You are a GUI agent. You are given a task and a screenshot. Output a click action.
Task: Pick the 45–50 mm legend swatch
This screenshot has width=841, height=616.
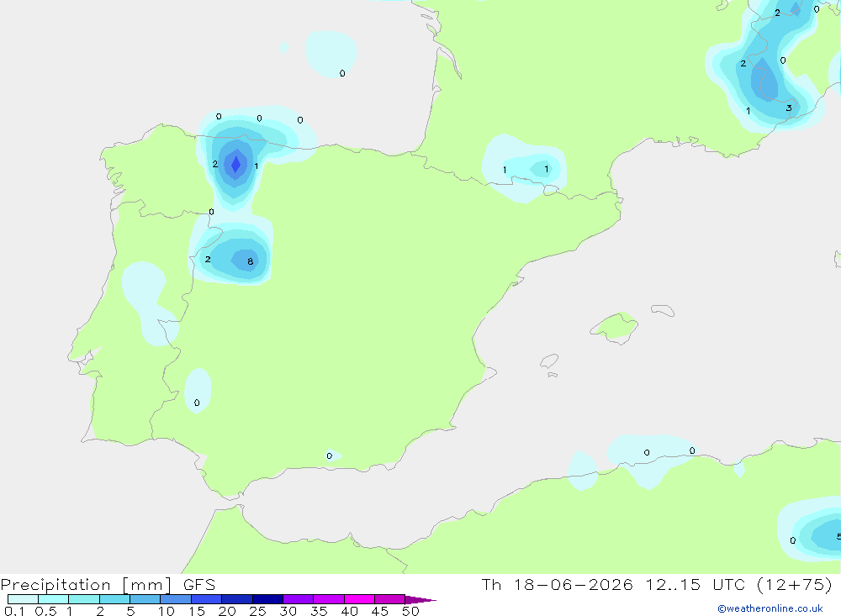pos(389,599)
